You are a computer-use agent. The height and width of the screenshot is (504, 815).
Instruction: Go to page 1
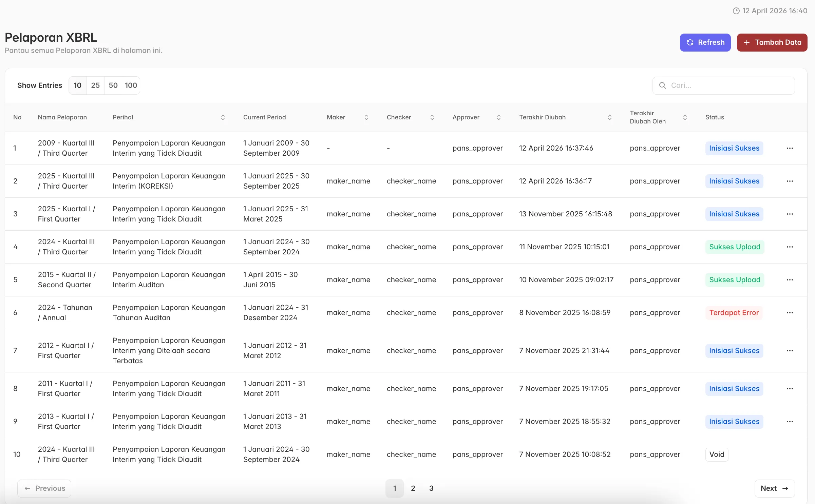coord(395,488)
